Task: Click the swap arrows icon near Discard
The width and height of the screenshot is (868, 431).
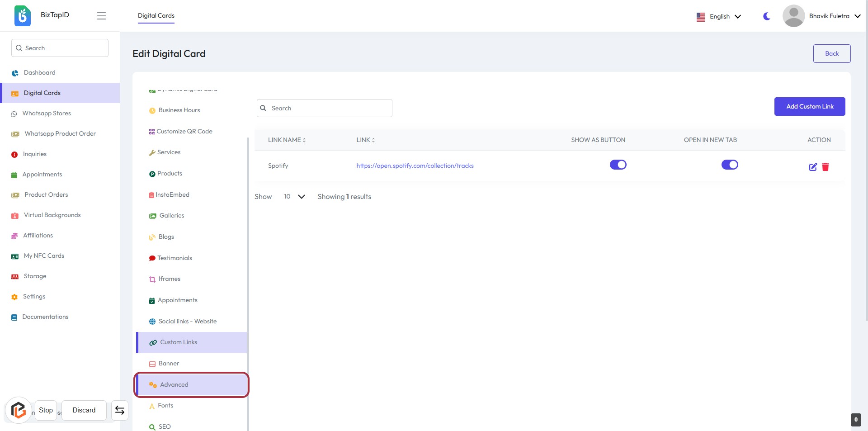Action: pos(120,410)
